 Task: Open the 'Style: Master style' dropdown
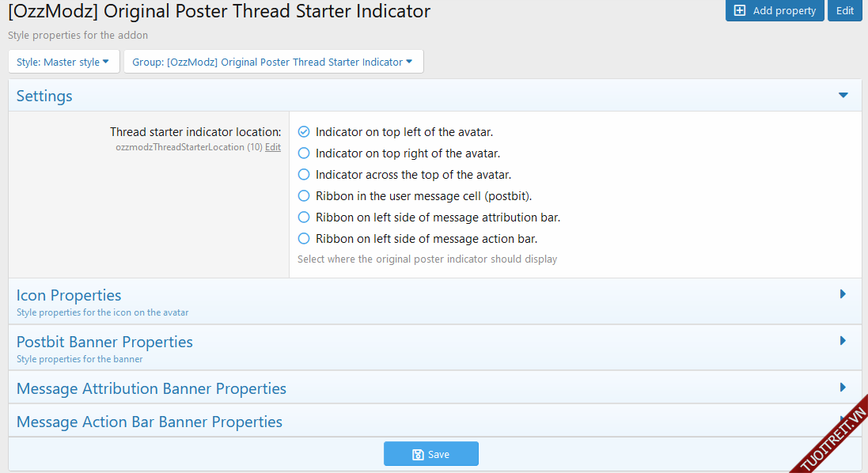click(63, 62)
